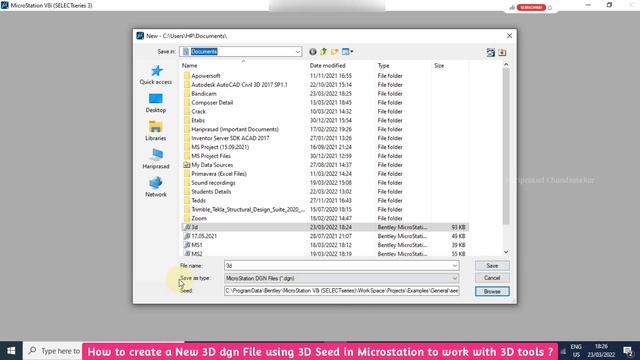Viewport: 640px width, 360px height.
Task: Open Quick access location
Action: [x=156, y=75]
